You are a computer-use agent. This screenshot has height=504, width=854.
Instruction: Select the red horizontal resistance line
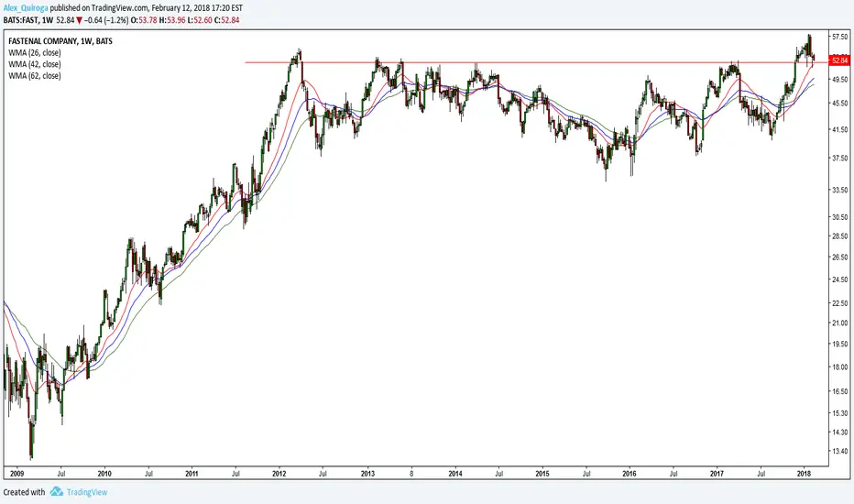coord(536,62)
